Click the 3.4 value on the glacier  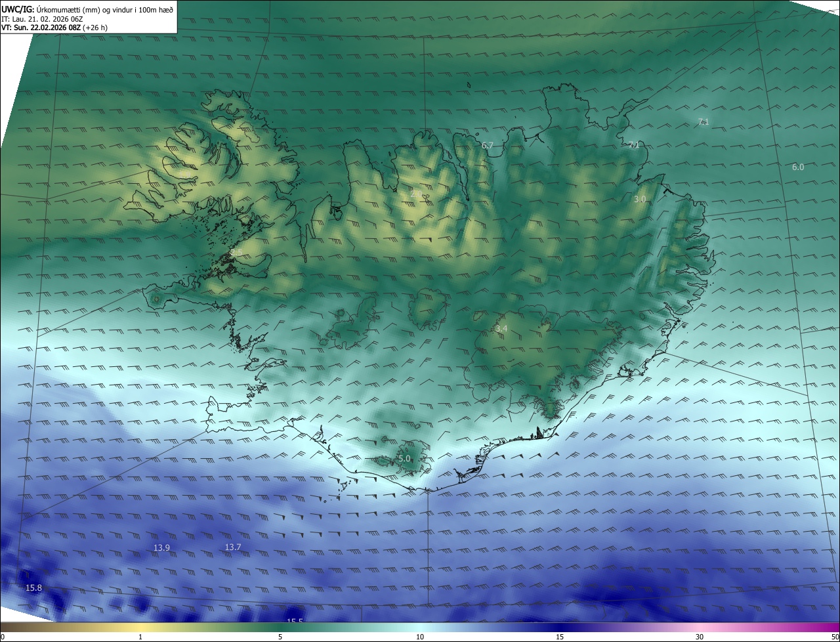(x=501, y=328)
